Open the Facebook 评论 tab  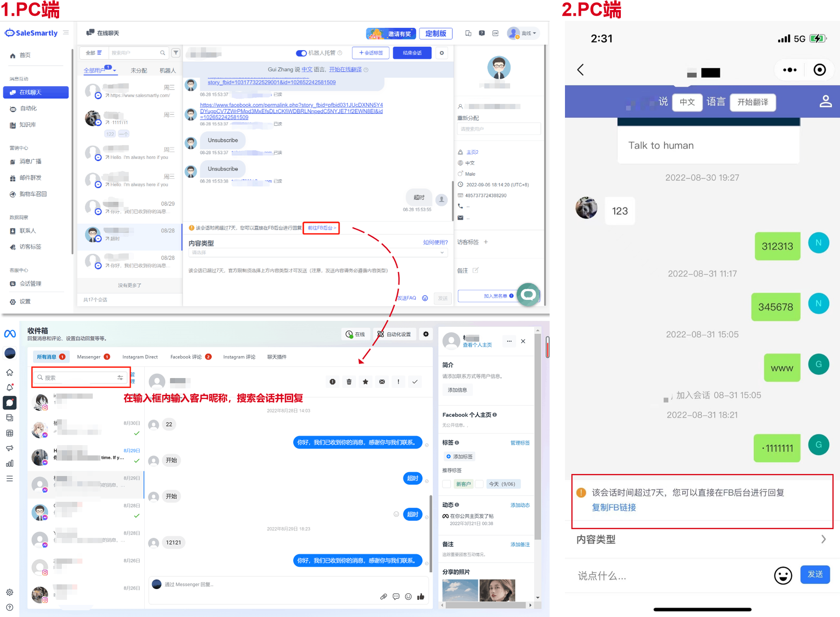pyautogui.click(x=191, y=357)
